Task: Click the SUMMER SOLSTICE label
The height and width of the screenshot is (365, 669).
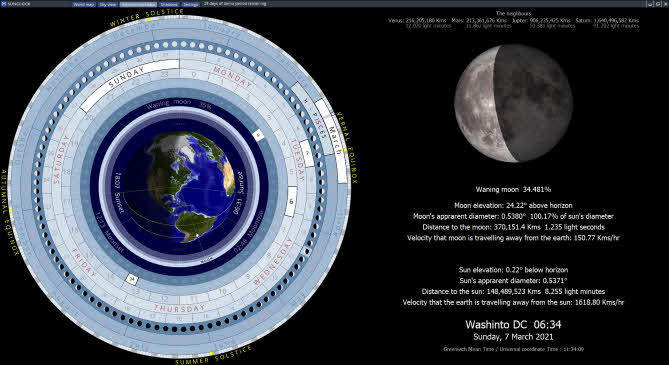Action: pyautogui.click(x=213, y=356)
